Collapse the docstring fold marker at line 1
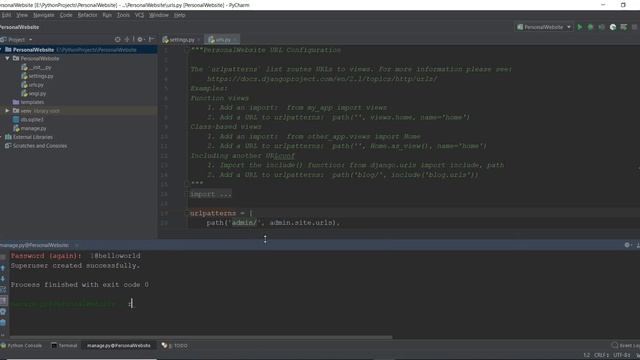This screenshot has height=360, width=640. (x=186, y=50)
